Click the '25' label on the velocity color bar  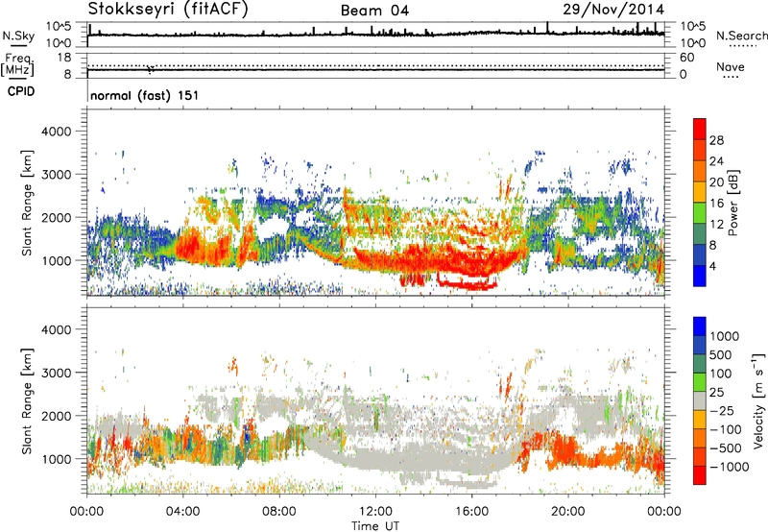click(716, 392)
